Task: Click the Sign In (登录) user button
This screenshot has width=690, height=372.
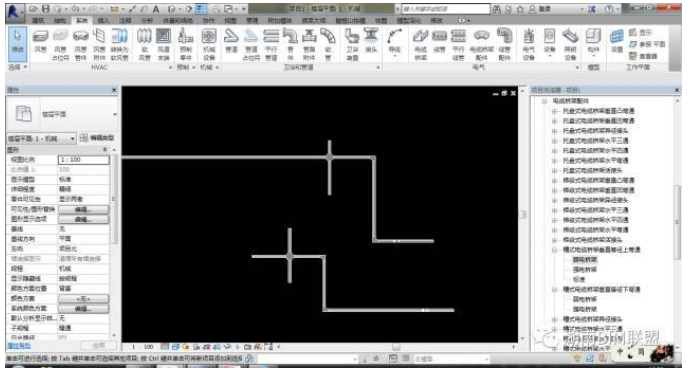Action: [540, 9]
